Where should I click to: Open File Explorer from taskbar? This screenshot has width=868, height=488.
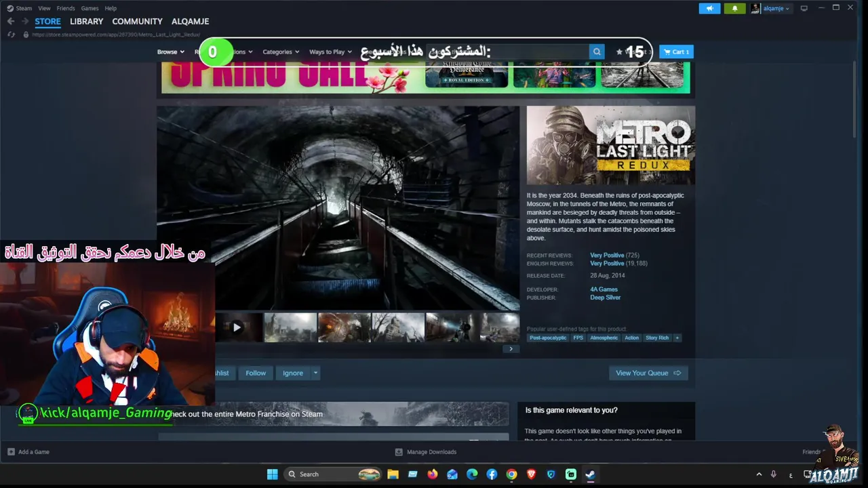click(x=393, y=474)
